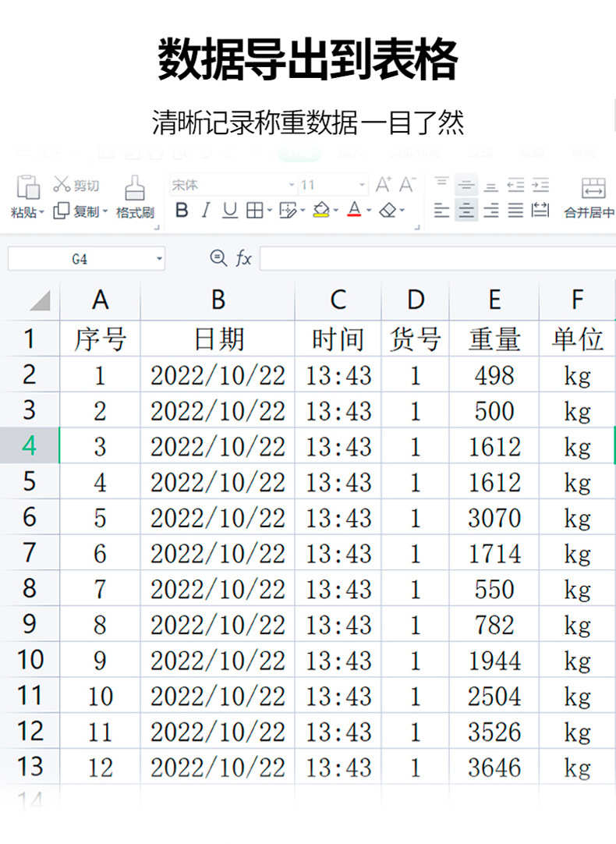The height and width of the screenshot is (844, 616).
Task: Click the draw border pencil icon
Action: click(x=287, y=210)
